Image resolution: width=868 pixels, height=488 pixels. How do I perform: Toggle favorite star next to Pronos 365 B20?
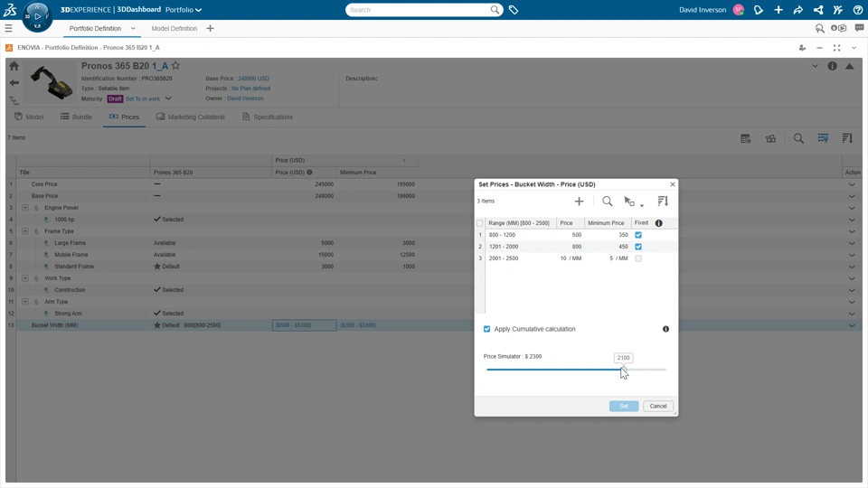pyautogui.click(x=175, y=65)
